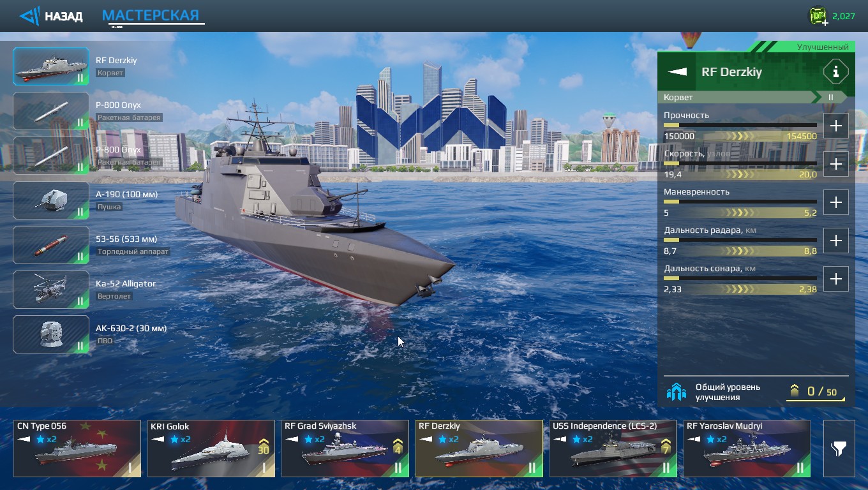Click the upgrade level 30 badge on KRI Golok

[x=264, y=447]
